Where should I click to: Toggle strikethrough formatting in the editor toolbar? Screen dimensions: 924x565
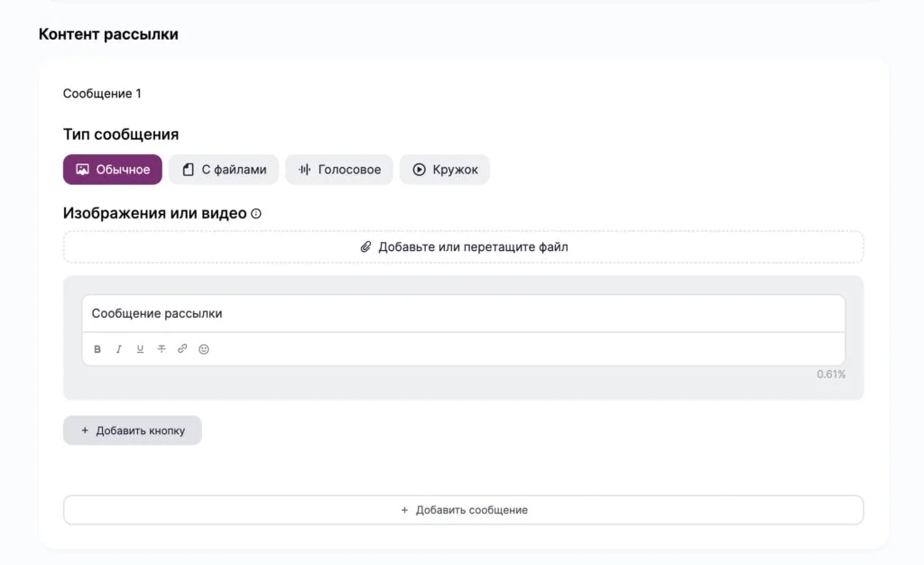[x=162, y=349]
